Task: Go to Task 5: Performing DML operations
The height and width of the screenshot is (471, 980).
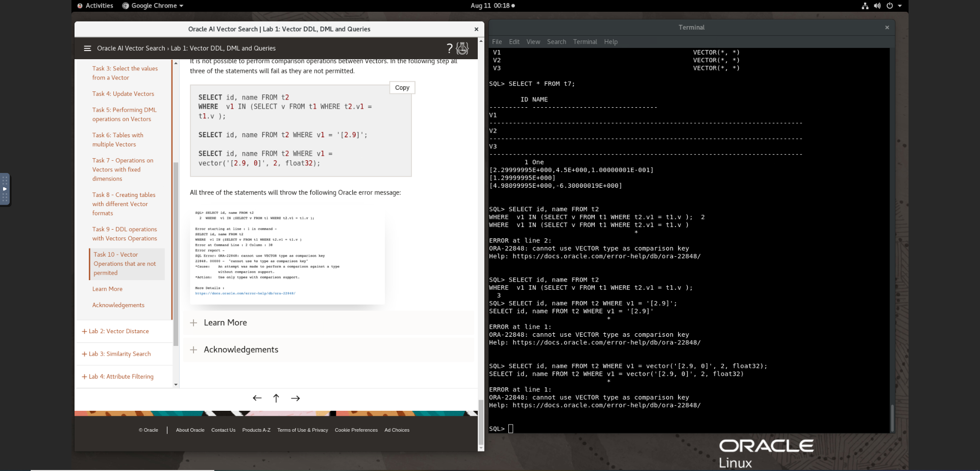Action: (125, 114)
